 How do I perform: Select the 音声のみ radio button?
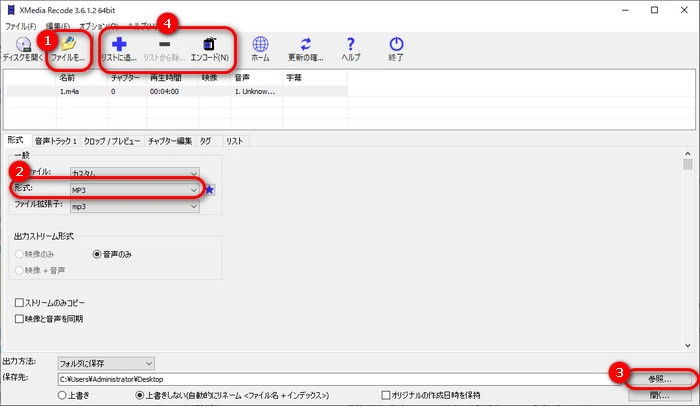pos(97,254)
